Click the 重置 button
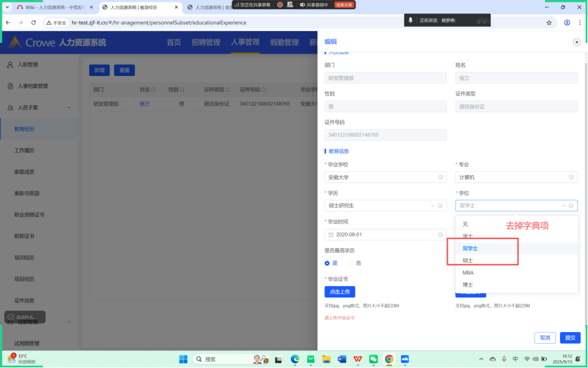Screen dimensions: 588x368 125,70
